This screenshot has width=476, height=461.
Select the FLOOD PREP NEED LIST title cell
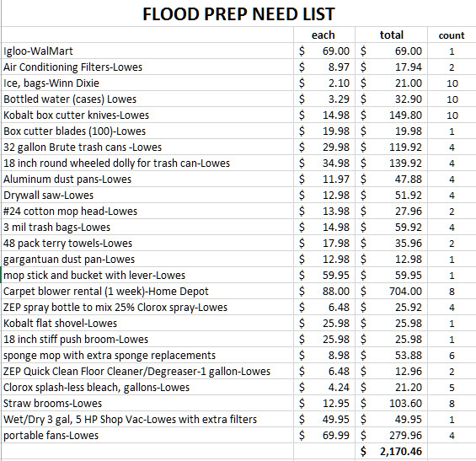click(x=238, y=14)
